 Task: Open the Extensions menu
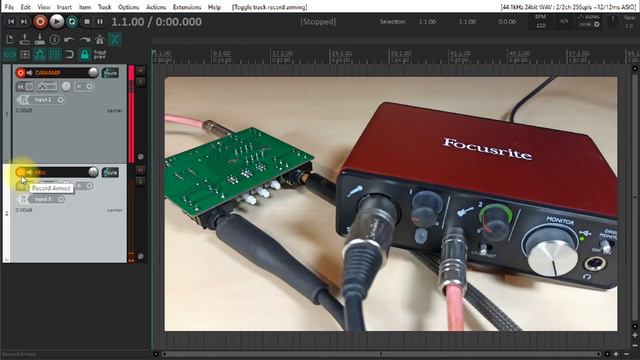pyautogui.click(x=187, y=7)
